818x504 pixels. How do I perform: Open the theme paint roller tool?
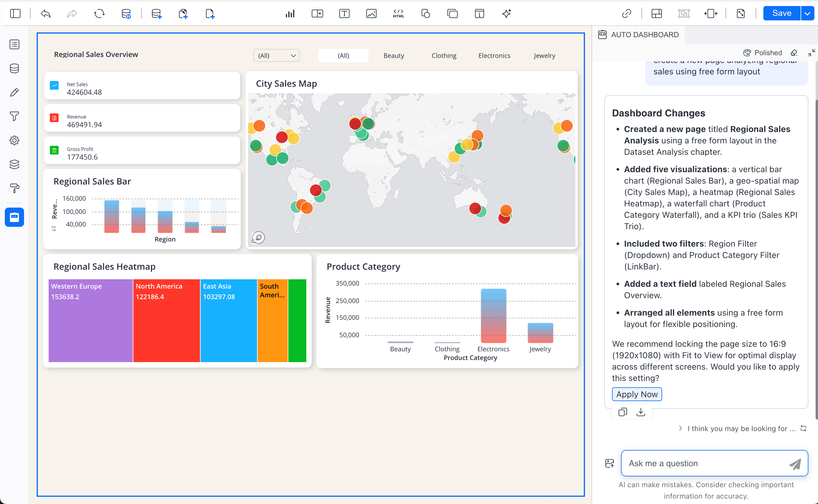point(14,189)
